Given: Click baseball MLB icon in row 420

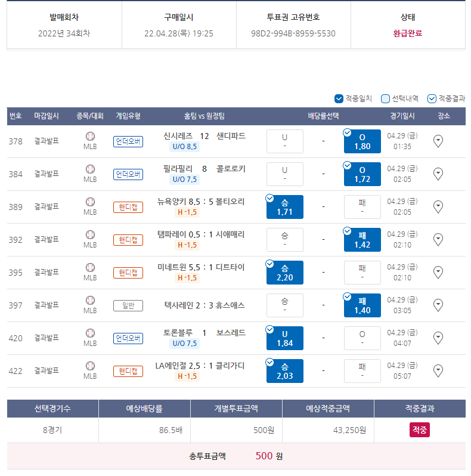Looking at the screenshot, I should (90, 333).
